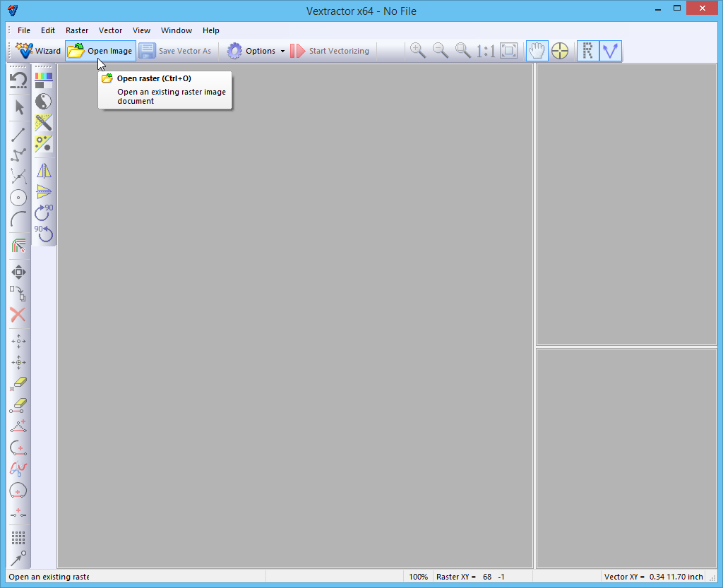
Task: Launch the Wizard button
Action: click(x=39, y=51)
